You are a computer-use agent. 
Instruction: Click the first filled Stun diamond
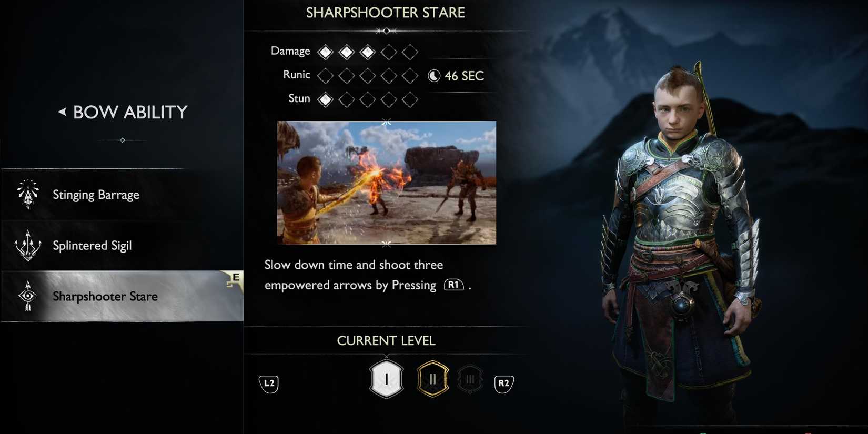(x=325, y=99)
